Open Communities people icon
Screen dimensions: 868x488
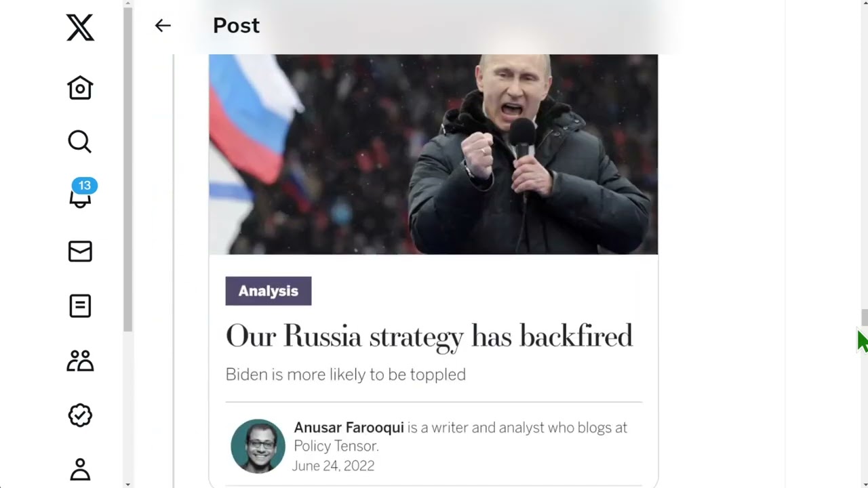[80, 361]
